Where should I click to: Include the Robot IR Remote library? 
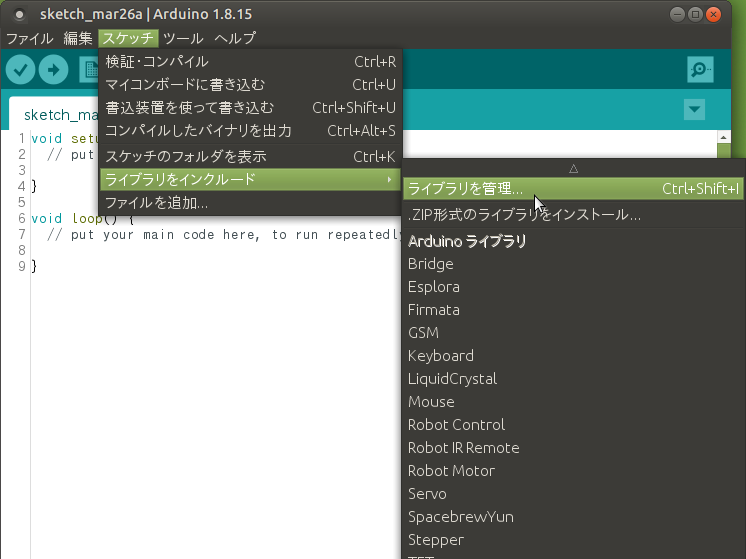pos(573,448)
